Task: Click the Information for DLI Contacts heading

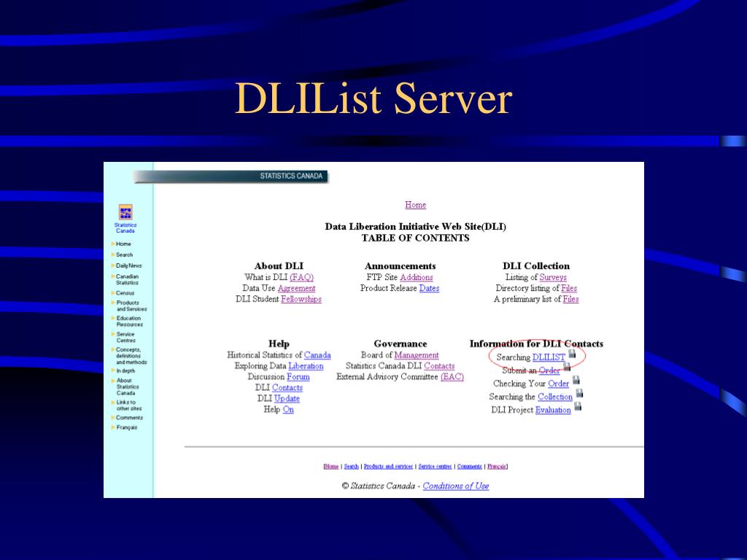Action: click(x=536, y=344)
